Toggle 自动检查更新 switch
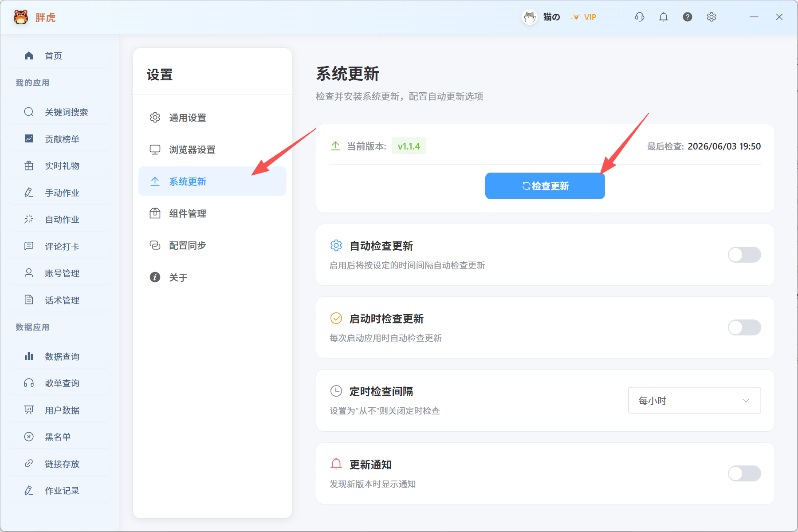 [x=744, y=255]
